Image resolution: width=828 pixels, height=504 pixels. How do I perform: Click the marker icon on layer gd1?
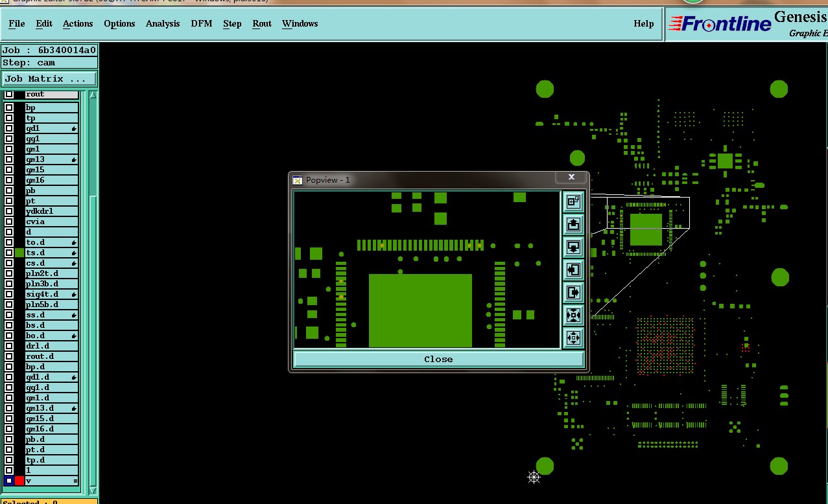pos(74,128)
